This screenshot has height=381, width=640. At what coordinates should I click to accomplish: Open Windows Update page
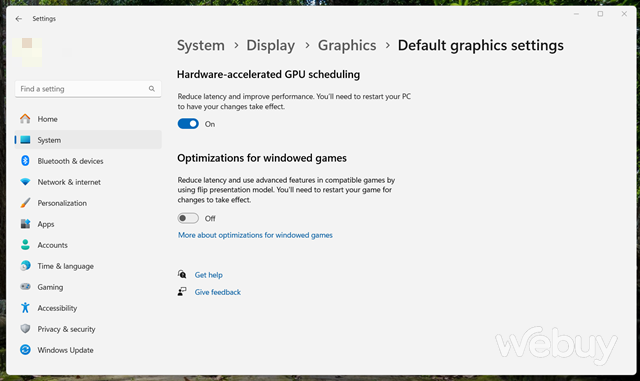(88, 350)
